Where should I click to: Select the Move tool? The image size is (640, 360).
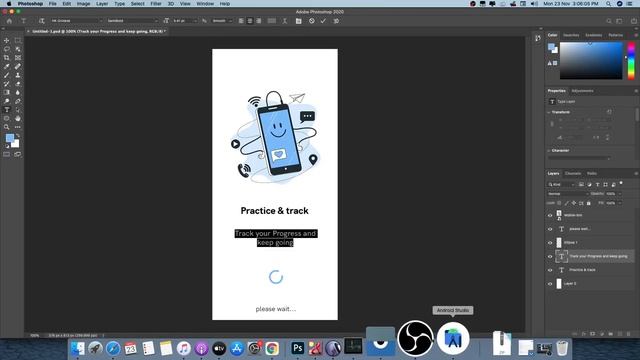(7, 40)
